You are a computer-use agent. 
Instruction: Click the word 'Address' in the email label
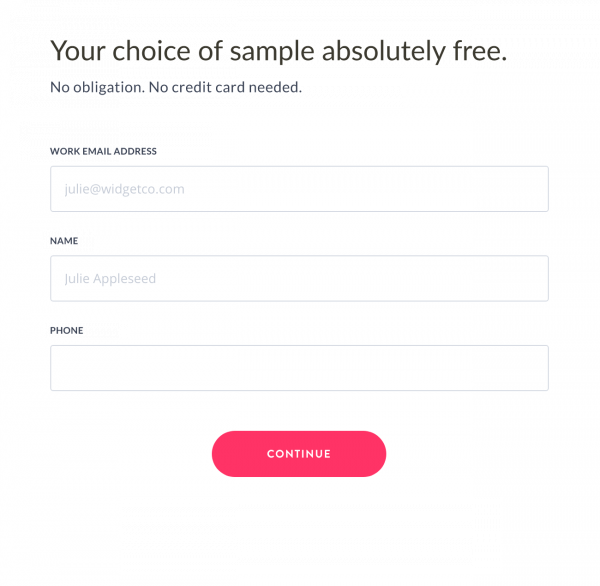135,151
